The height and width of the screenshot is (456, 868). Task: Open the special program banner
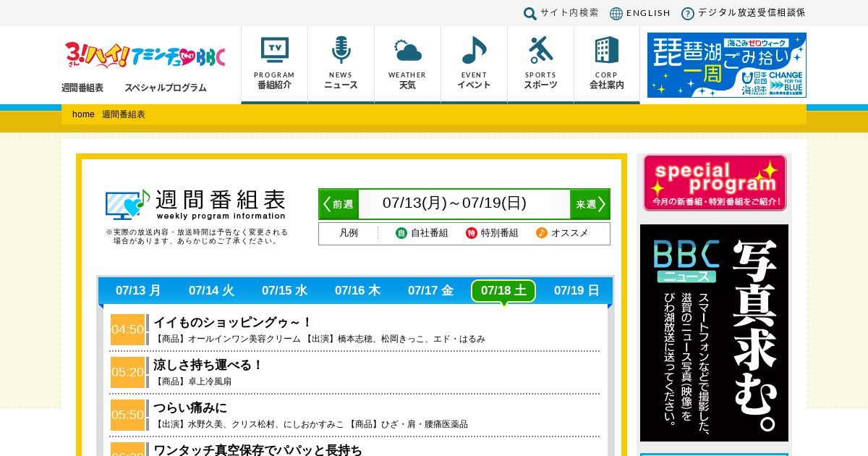pyautogui.click(x=715, y=182)
